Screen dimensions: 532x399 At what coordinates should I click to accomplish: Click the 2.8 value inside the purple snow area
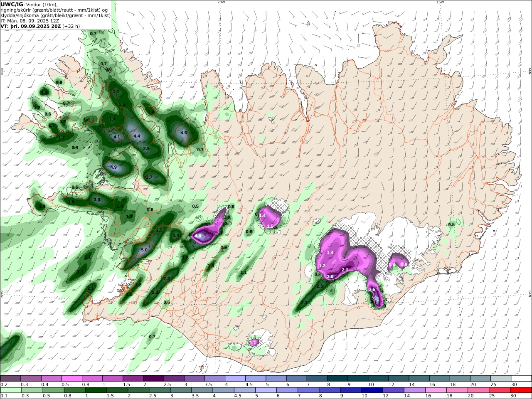(x=345, y=270)
